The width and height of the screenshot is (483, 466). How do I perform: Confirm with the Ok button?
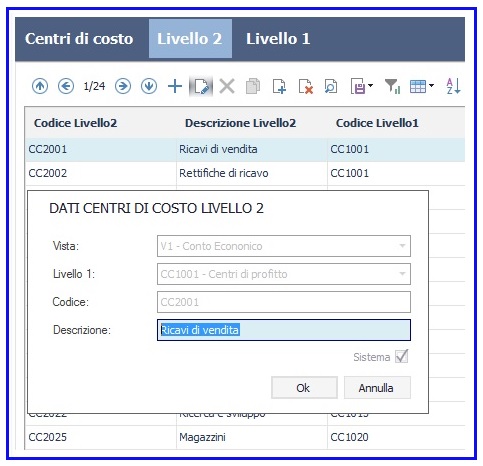304,388
